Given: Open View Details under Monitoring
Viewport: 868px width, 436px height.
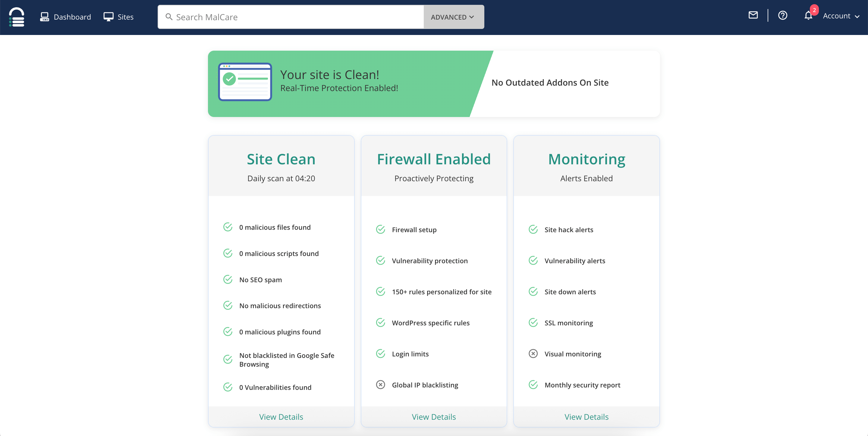Looking at the screenshot, I should click(586, 417).
